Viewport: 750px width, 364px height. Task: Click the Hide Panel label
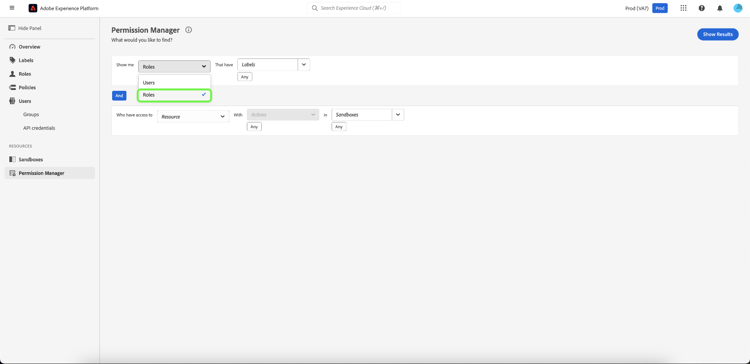tap(30, 29)
